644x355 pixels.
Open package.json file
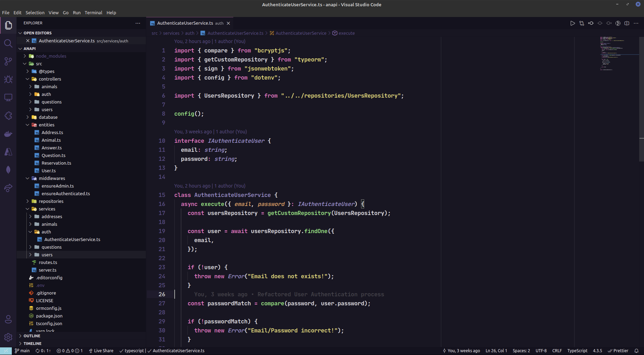(81, 316)
